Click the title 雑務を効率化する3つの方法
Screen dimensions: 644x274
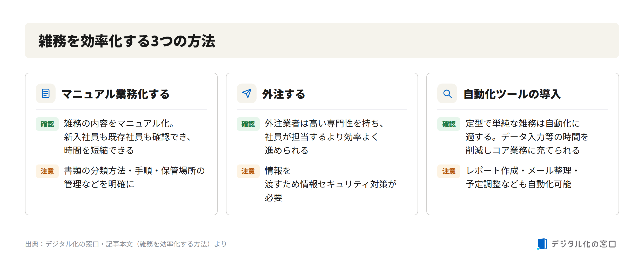(127, 41)
